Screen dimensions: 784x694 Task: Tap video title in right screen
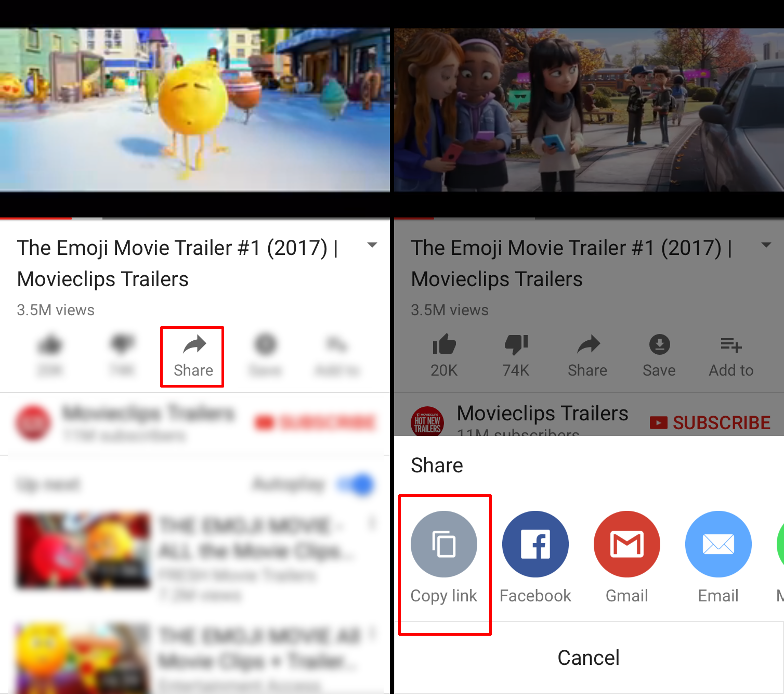click(571, 263)
